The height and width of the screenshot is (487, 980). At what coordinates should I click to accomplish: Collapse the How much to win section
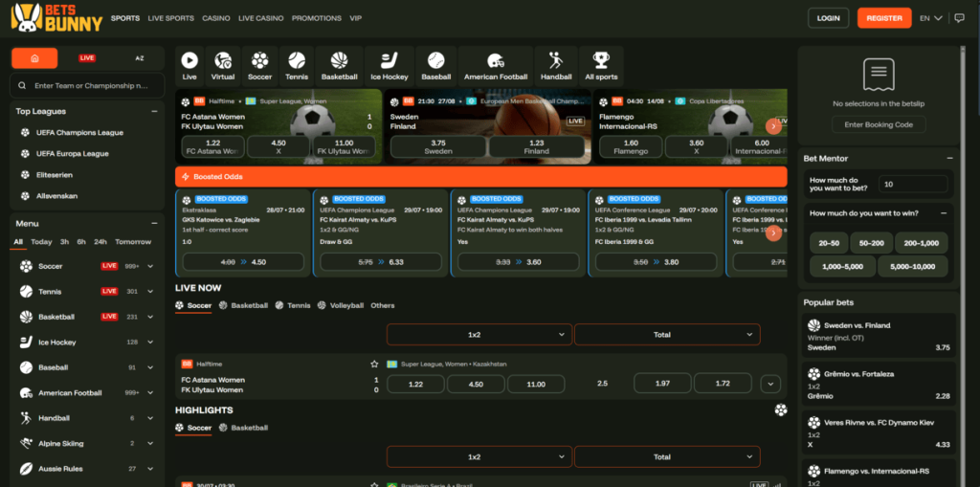pyautogui.click(x=943, y=213)
